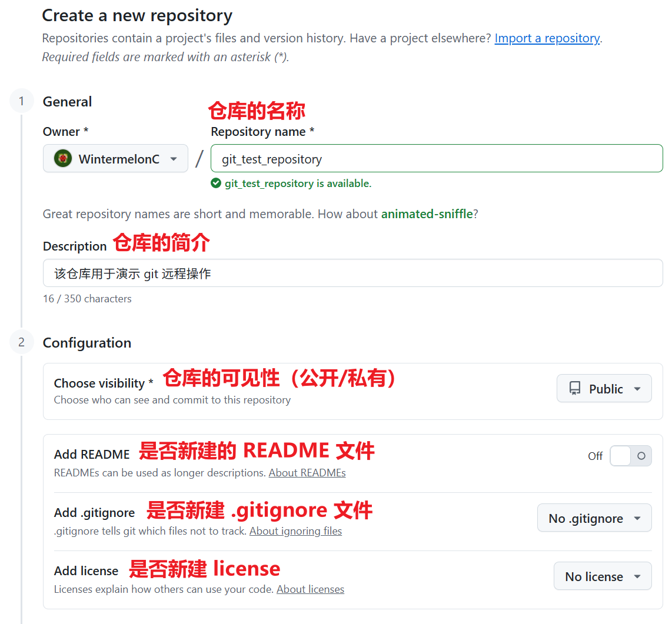672x624 pixels.
Task: Click the 'Add .gitignore' label
Action: pyautogui.click(x=94, y=512)
